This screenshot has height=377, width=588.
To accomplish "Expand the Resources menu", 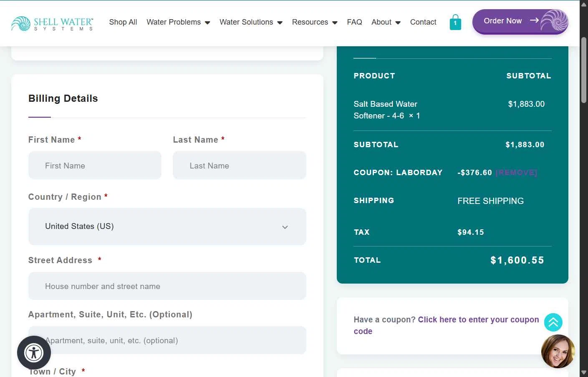I will (315, 22).
